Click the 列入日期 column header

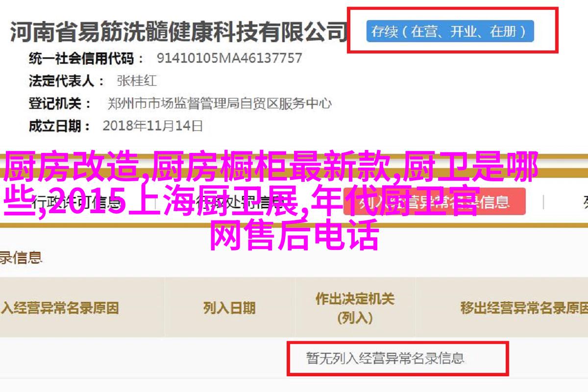[x=229, y=308]
